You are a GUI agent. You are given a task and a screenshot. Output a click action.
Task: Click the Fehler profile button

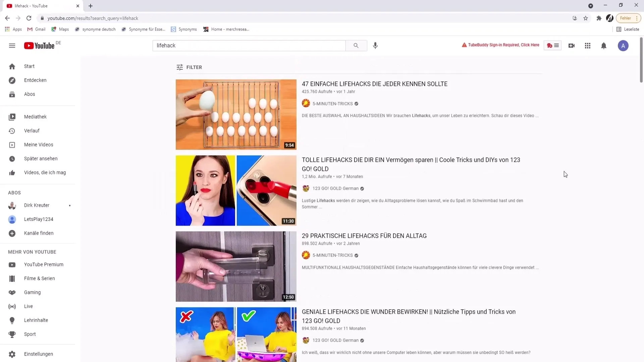(628, 18)
